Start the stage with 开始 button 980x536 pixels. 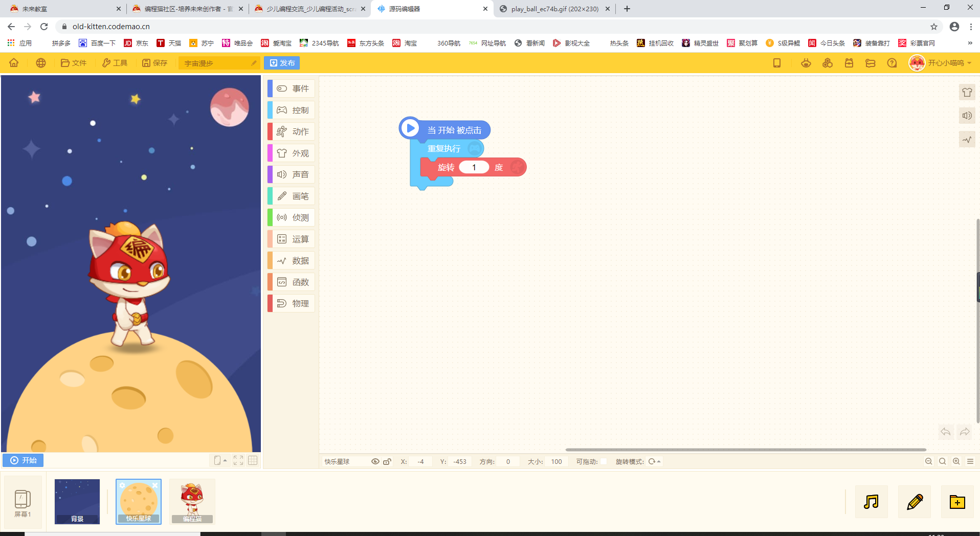pyautogui.click(x=24, y=460)
